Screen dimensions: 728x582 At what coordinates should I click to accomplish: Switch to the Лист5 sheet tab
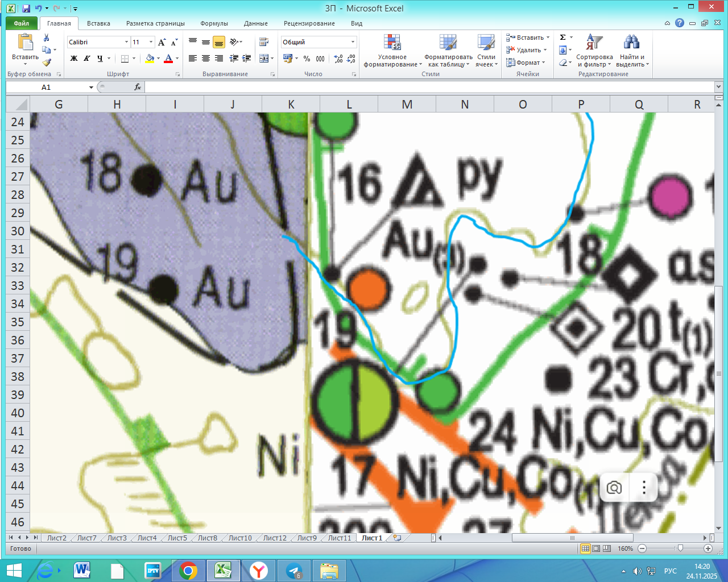(x=177, y=538)
